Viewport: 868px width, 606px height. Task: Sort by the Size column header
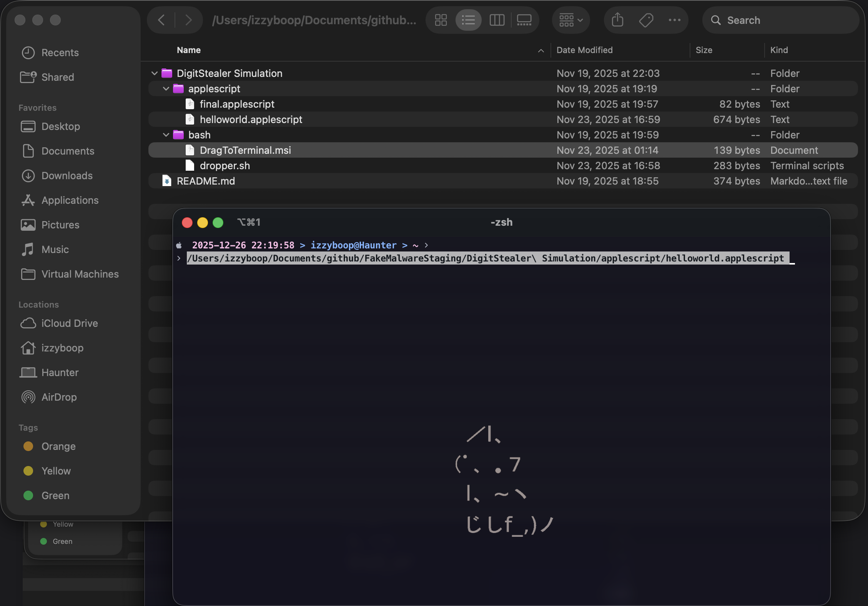coord(703,50)
